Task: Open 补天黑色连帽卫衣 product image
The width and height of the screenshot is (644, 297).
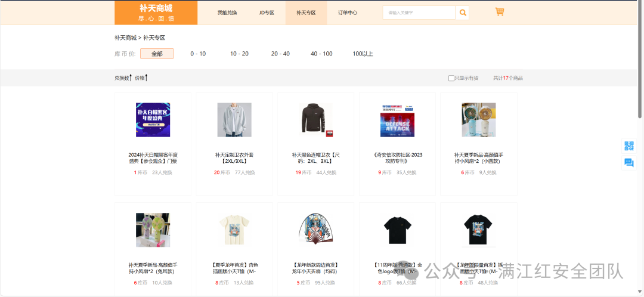Action: (316, 120)
